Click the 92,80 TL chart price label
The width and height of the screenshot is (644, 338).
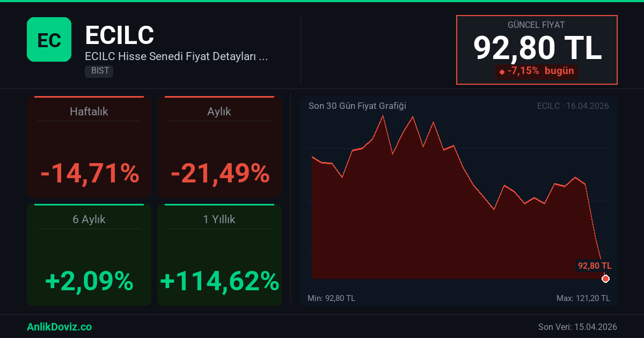[x=594, y=266]
